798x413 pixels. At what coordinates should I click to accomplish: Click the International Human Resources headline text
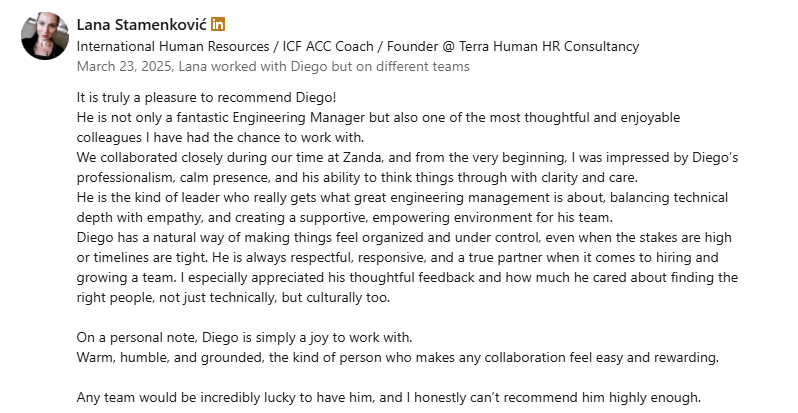tap(173, 46)
